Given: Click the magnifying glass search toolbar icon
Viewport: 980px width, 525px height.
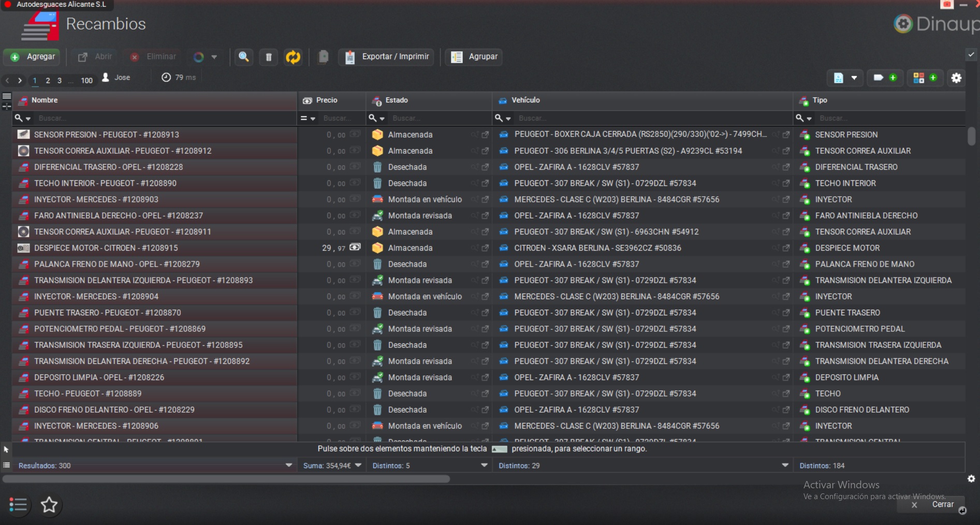Looking at the screenshot, I should pyautogui.click(x=243, y=57).
